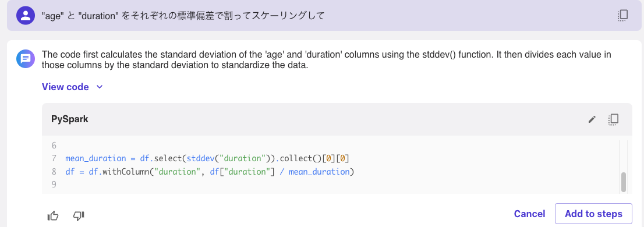Grab the code editor vertical scrollbar thumb

(624, 182)
